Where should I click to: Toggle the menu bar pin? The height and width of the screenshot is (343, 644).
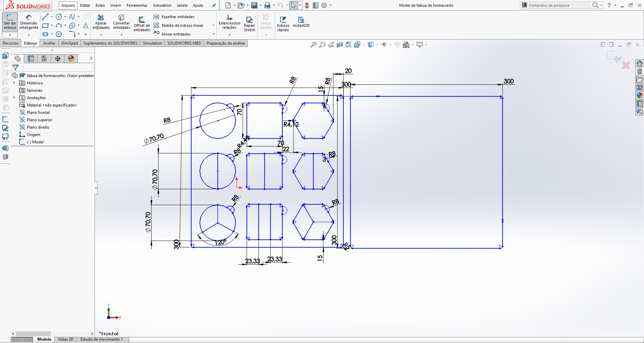214,5
